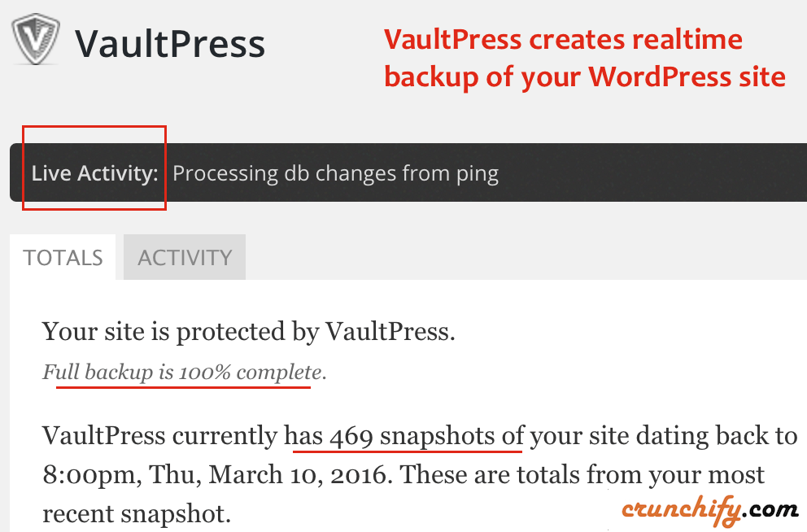Click the word WordPress in red heading
The width and height of the screenshot is (807, 532).
pos(660,76)
